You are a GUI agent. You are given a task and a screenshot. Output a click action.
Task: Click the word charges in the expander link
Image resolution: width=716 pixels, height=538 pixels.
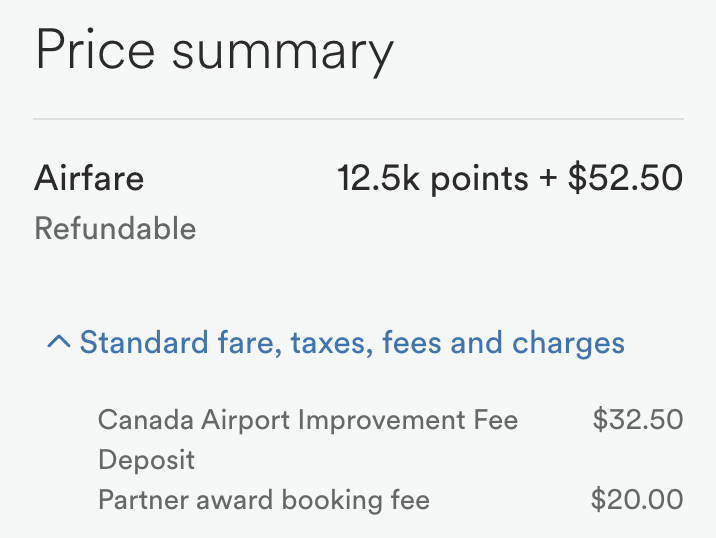pos(568,344)
